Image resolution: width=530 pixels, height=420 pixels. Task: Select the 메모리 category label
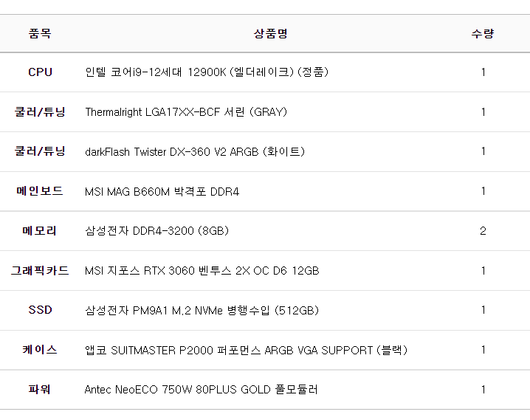tap(40, 231)
